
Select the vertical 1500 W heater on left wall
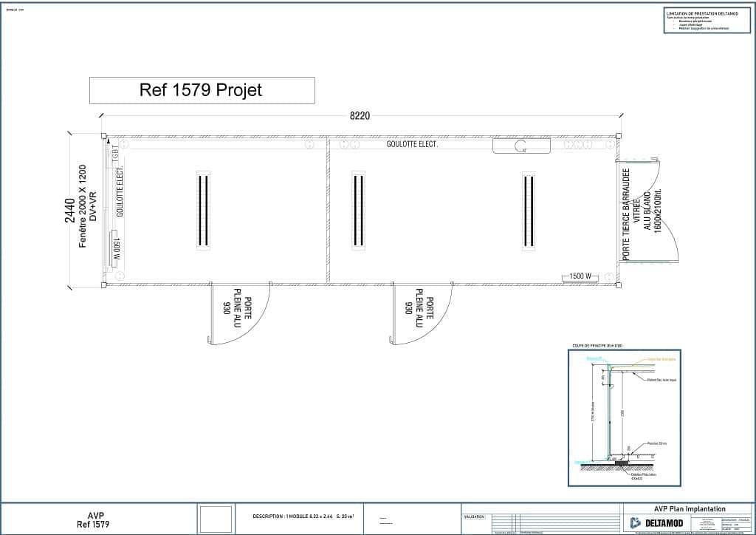click(x=115, y=245)
